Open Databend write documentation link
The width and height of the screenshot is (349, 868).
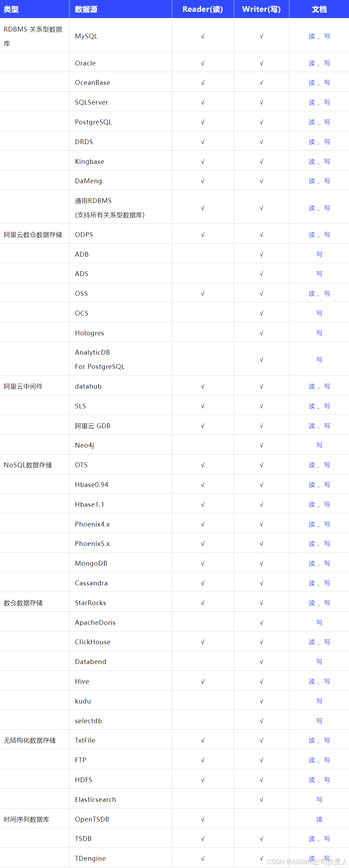tap(319, 662)
